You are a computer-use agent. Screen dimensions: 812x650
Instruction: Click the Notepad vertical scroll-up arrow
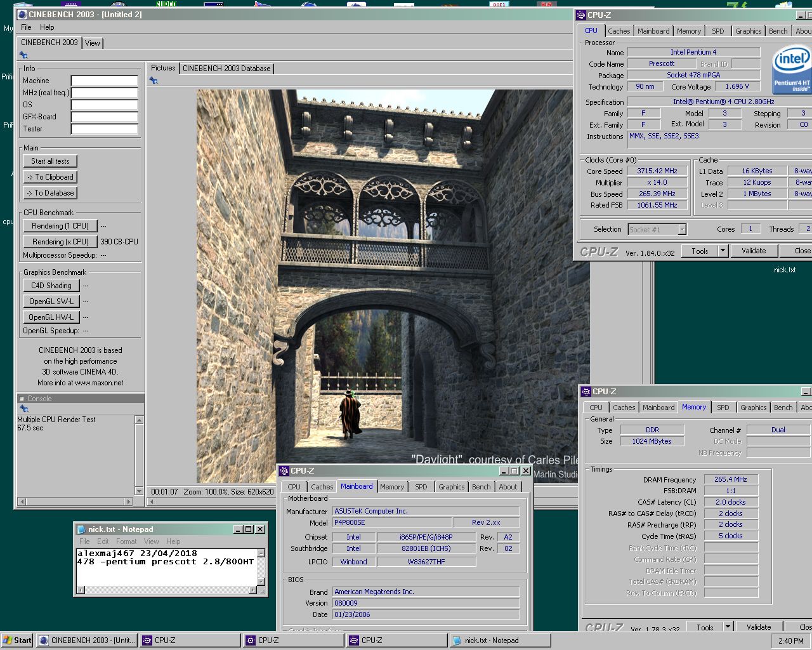click(261, 554)
